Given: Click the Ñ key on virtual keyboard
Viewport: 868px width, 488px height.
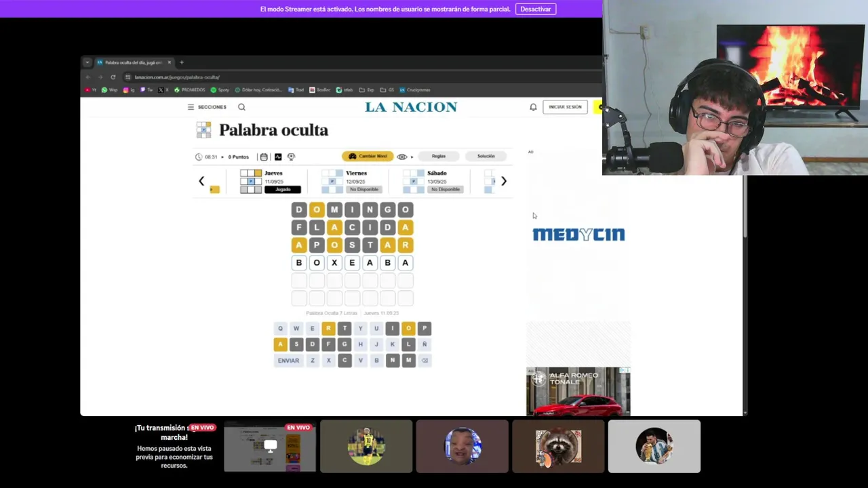Looking at the screenshot, I should pyautogui.click(x=425, y=344).
